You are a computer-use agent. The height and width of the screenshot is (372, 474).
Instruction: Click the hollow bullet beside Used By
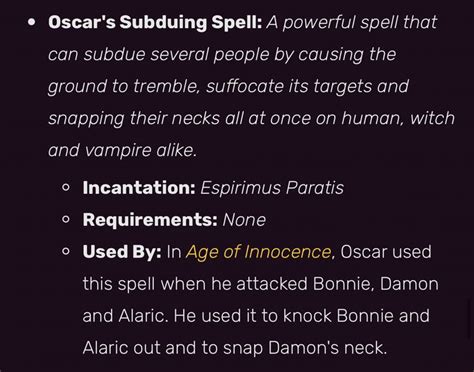(x=66, y=251)
